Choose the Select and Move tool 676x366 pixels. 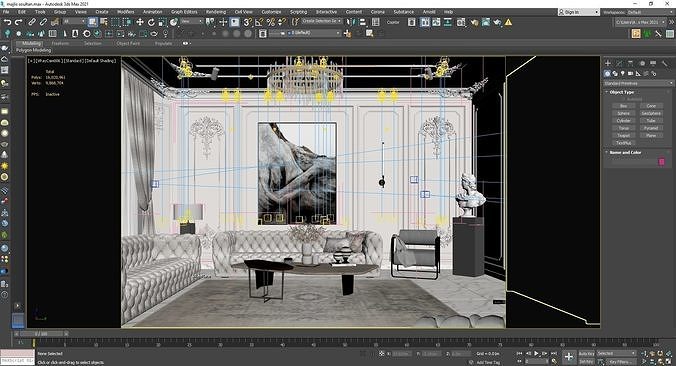click(140, 22)
